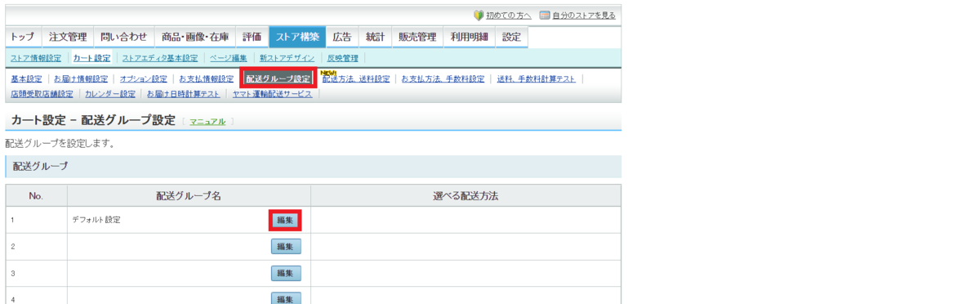980x304 pixels.
Task: Open the 店頭受取店舗設定 link
Action: tap(42, 94)
